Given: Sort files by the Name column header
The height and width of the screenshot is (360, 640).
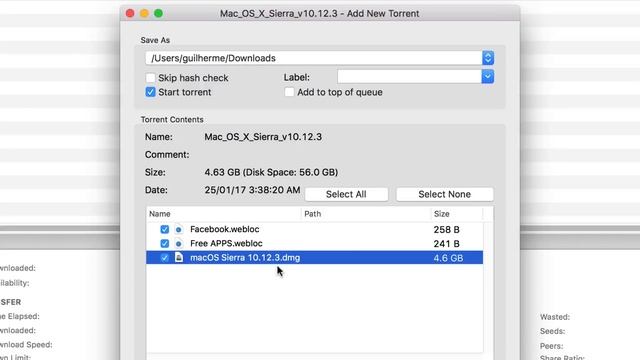Looking at the screenshot, I should [160, 214].
